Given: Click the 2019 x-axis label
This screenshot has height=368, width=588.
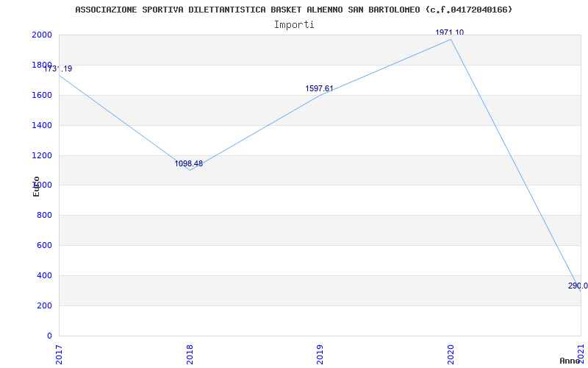Looking at the screenshot, I should pyautogui.click(x=320, y=354).
